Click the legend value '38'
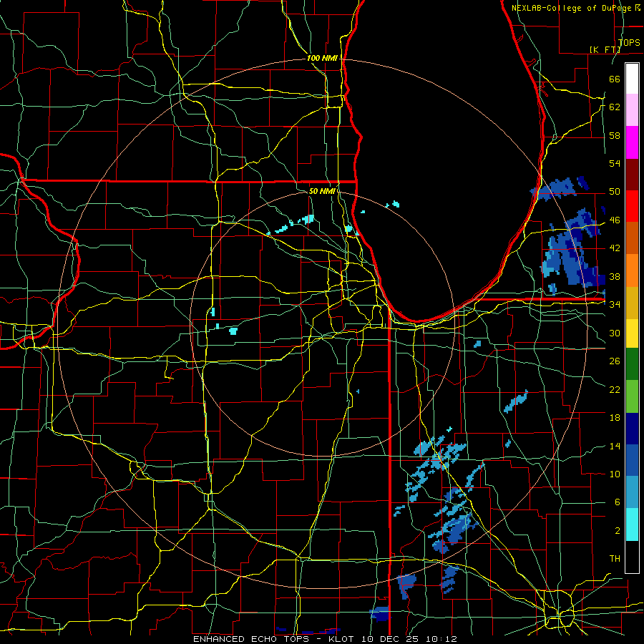The image size is (644, 644). [x=615, y=276]
